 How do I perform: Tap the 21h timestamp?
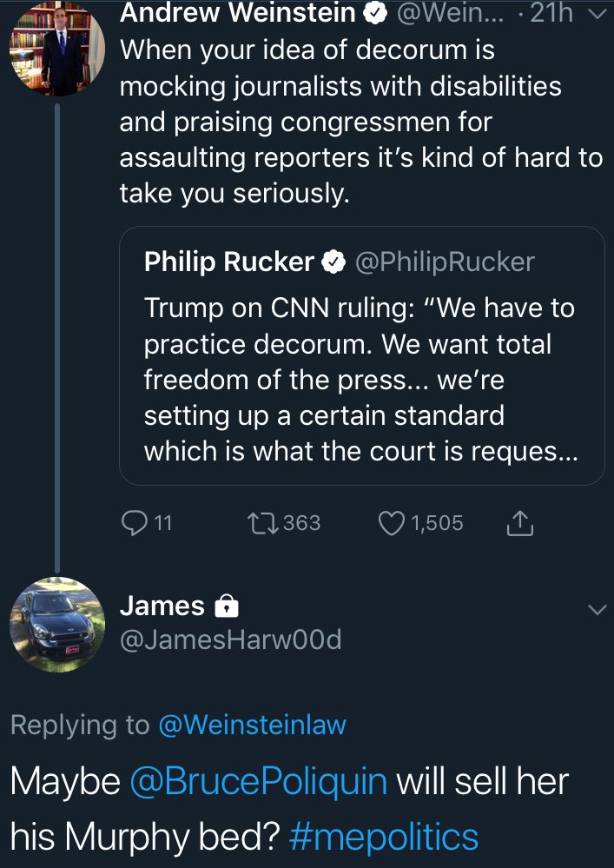(x=551, y=13)
